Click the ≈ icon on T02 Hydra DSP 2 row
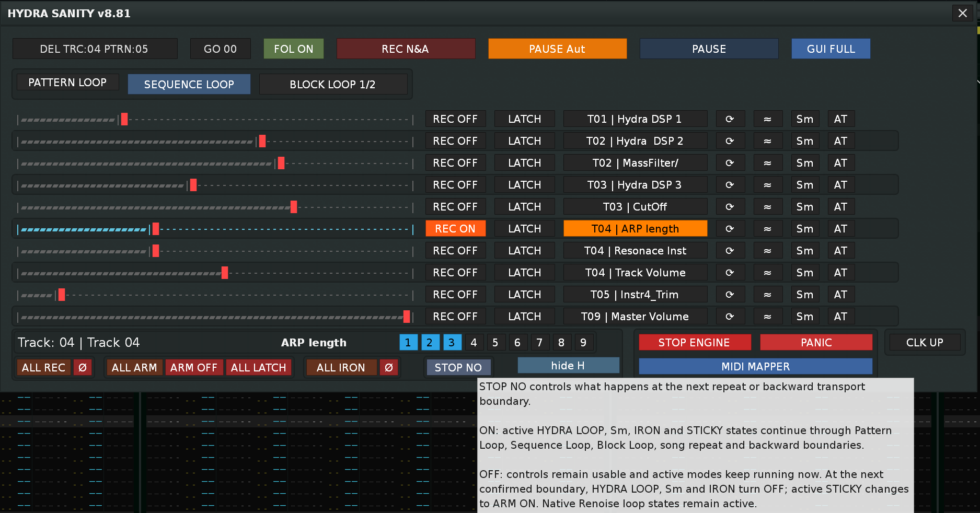Viewport: 980px width, 513px height. 768,141
